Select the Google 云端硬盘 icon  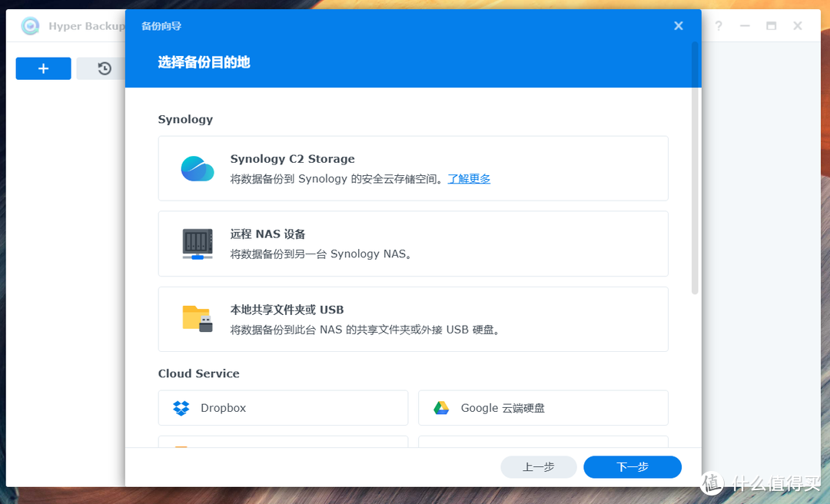point(442,408)
